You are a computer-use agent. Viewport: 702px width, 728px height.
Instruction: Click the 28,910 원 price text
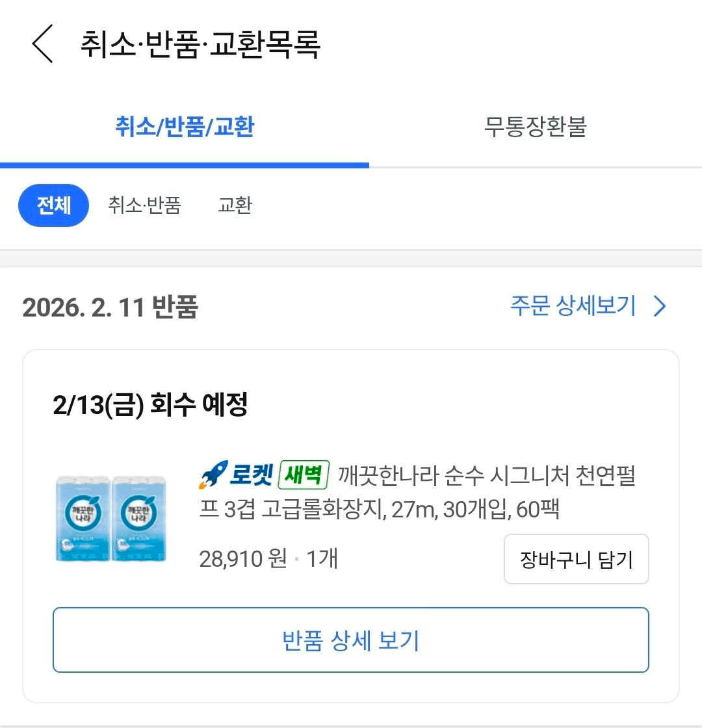[x=243, y=559]
